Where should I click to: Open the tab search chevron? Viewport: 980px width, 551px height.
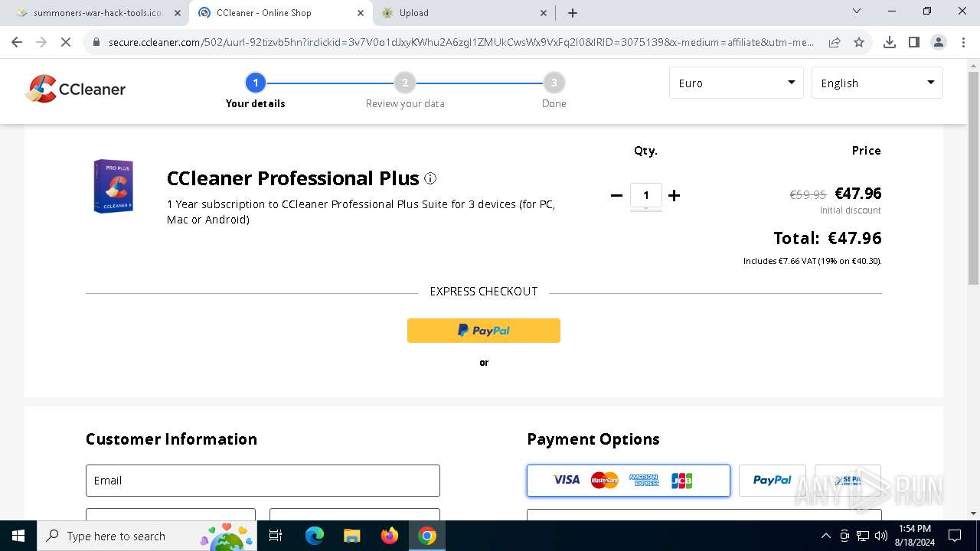click(857, 11)
